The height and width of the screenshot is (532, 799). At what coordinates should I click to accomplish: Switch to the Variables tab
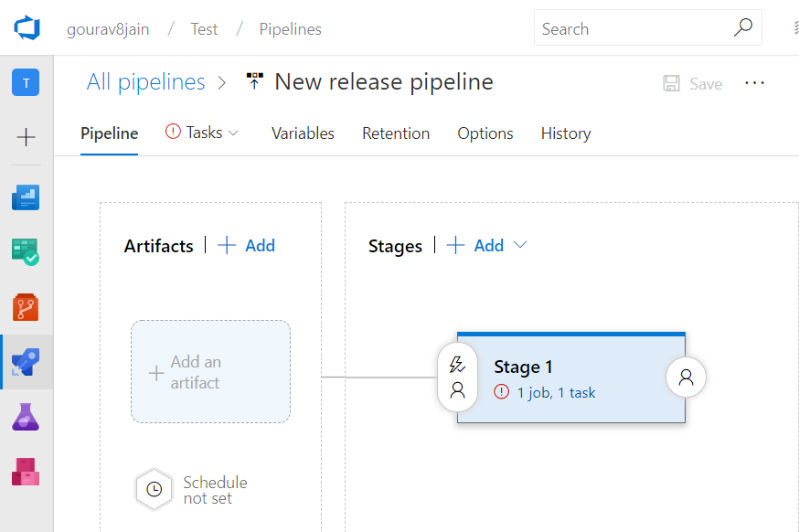(303, 133)
